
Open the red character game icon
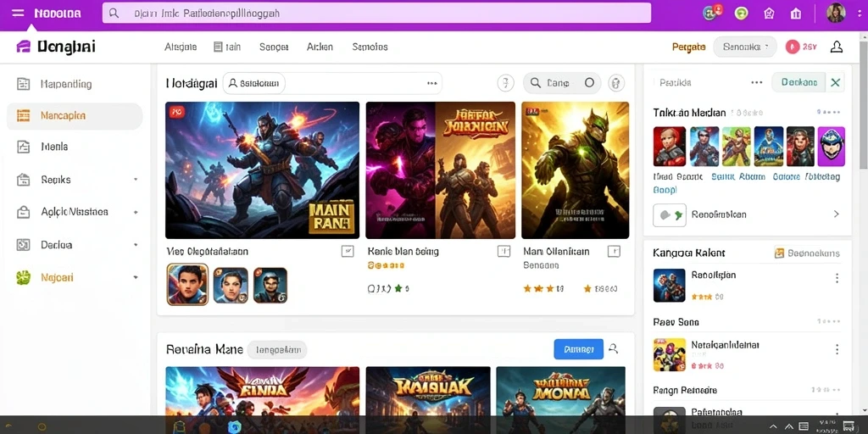(670, 146)
